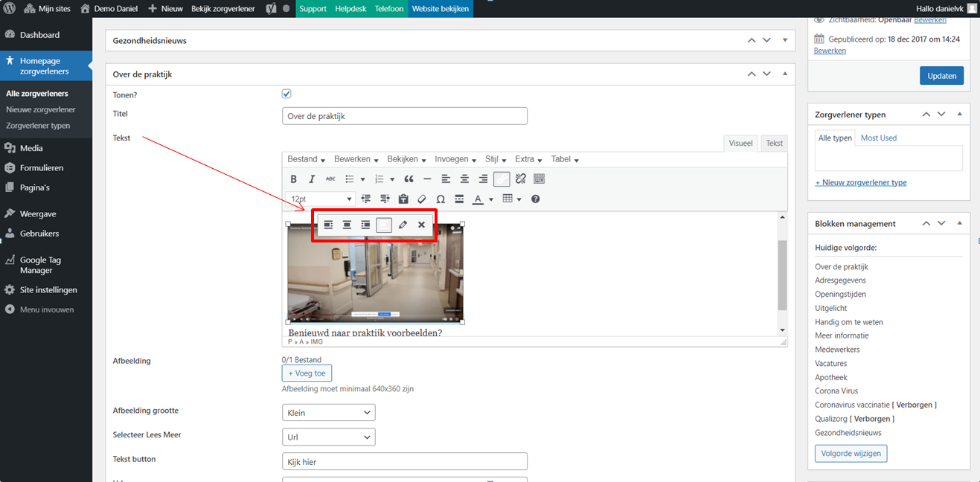Click the insert/edit link icon
The image size is (980, 482).
(x=502, y=179)
